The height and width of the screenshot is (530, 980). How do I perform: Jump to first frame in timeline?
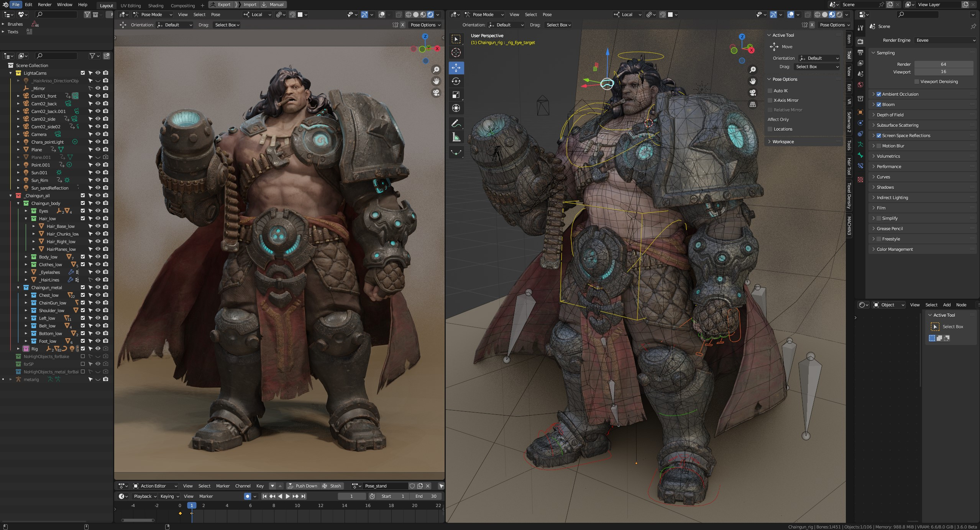(264, 496)
